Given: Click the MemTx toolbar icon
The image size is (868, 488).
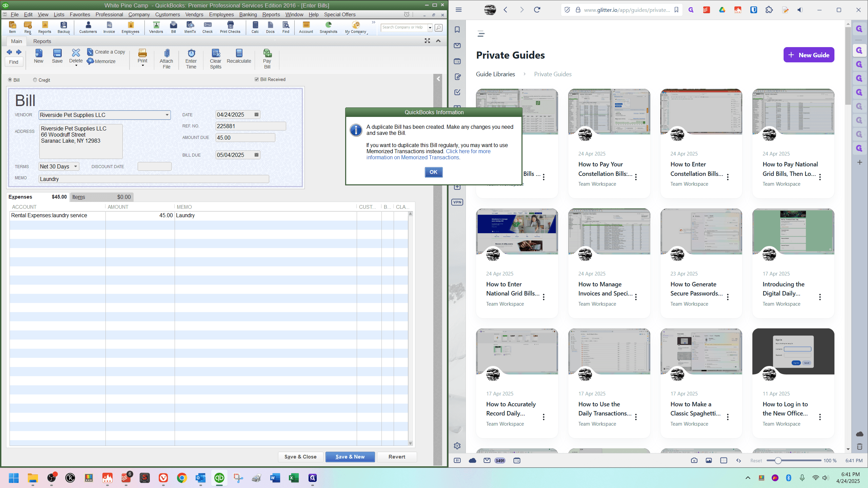Looking at the screenshot, I should coord(190,27).
